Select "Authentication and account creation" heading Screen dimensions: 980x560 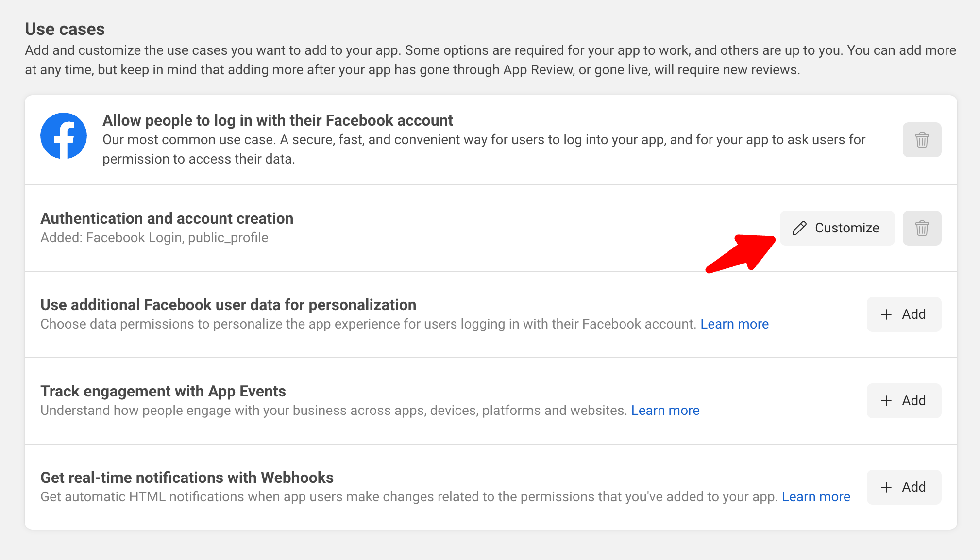(x=167, y=218)
